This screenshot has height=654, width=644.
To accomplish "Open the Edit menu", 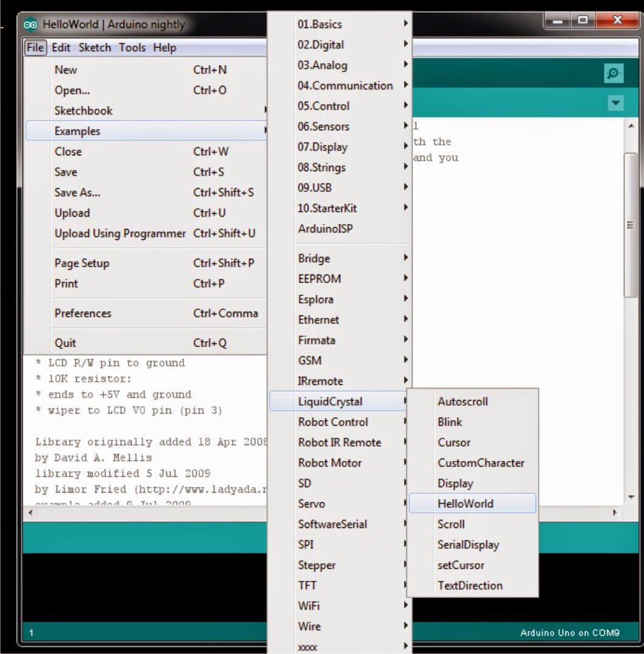I will click(60, 47).
